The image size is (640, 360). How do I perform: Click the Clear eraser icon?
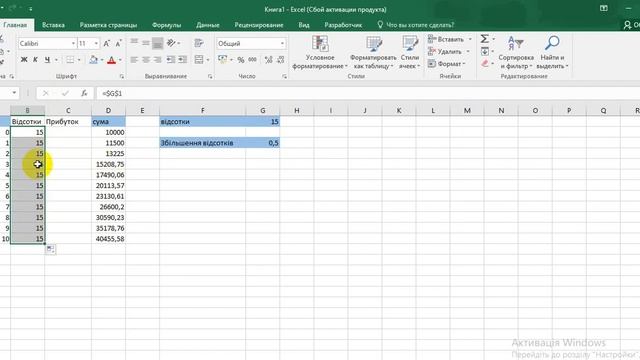tap(484, 63)
